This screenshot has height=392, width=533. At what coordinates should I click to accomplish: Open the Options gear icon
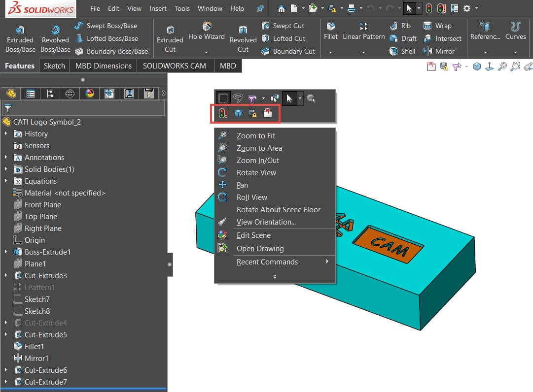[x=467, y=8]
